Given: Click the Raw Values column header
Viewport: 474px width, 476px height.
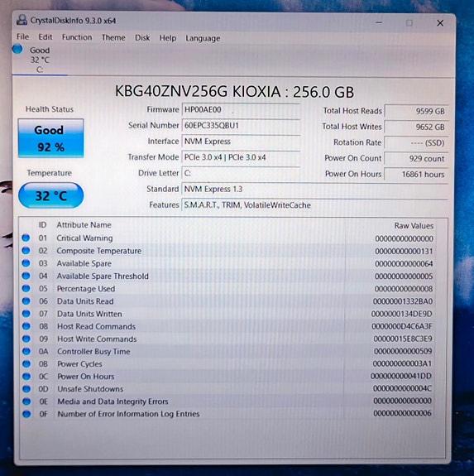Looking at the screenshot, I should (x=414, y=225).
